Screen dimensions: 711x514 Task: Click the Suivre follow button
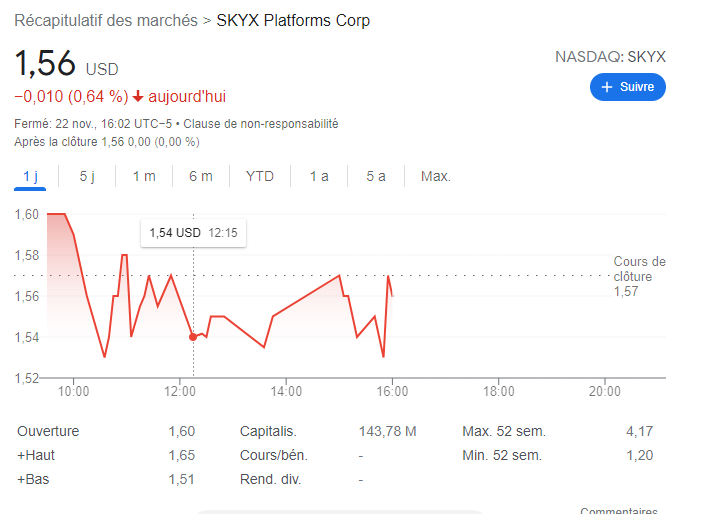[x=627, y=87]
